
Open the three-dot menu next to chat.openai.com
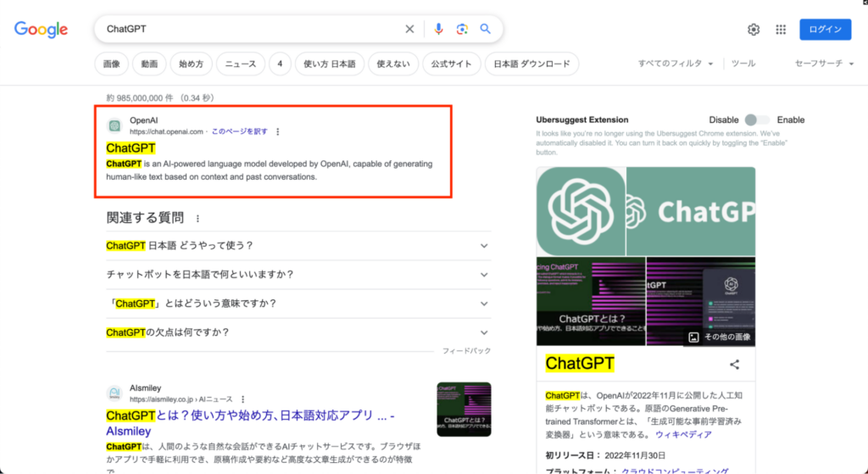278,131
